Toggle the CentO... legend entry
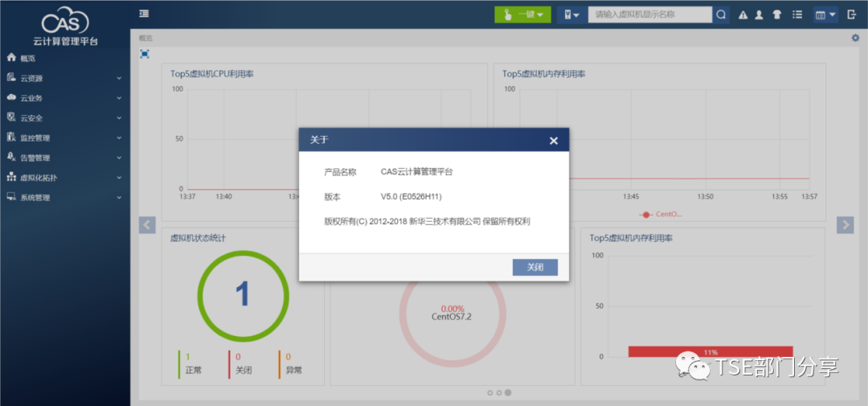 661,214
